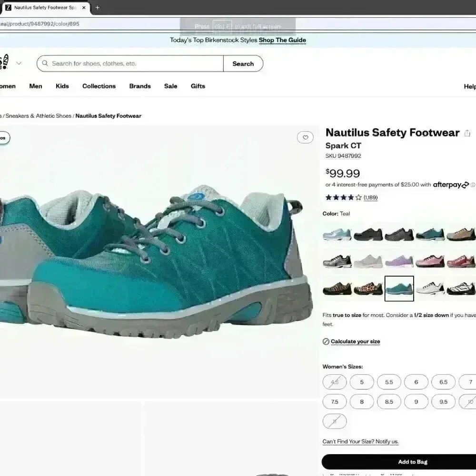The image size is (476, 476).
Task: Open the Brands menu
Action: (140, 86)
